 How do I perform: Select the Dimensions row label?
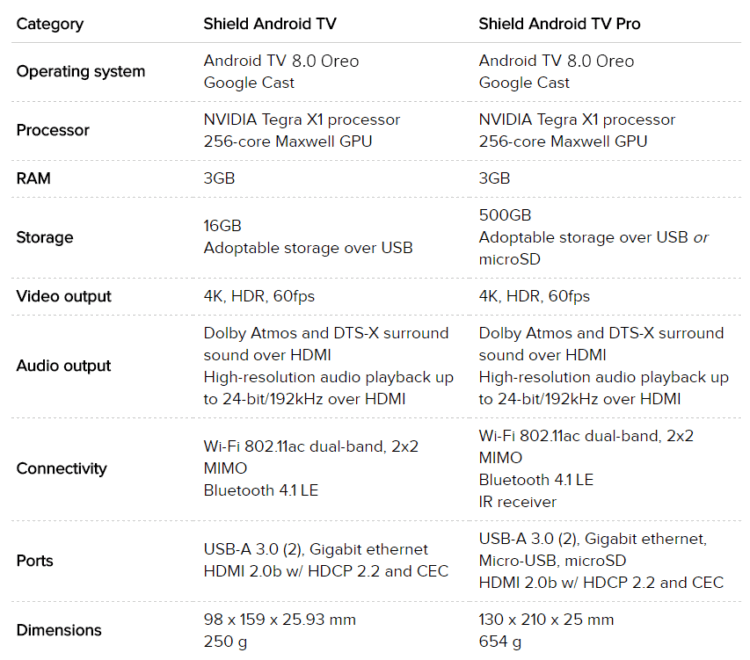pyautogui.click(x=59, y=630)
